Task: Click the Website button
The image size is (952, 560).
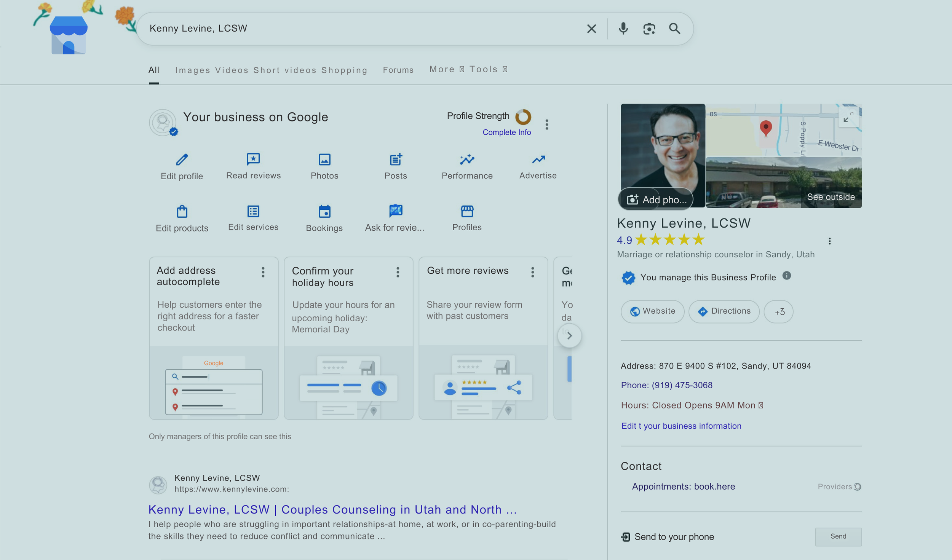Action: (x=652, y=311)
